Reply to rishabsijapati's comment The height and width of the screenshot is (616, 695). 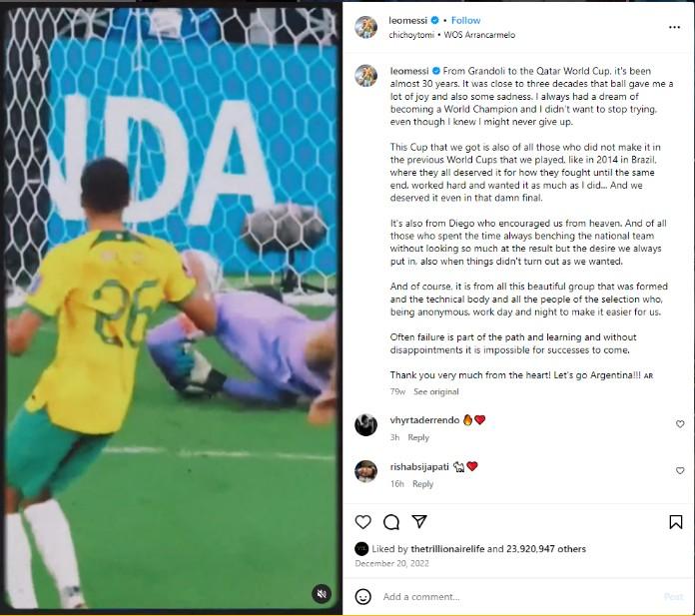pyautogui.click(x=422, y=484)
